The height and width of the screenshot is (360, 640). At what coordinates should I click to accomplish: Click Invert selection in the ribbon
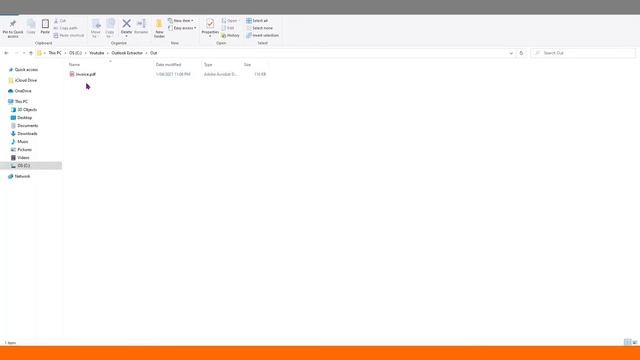coord(262,36)
